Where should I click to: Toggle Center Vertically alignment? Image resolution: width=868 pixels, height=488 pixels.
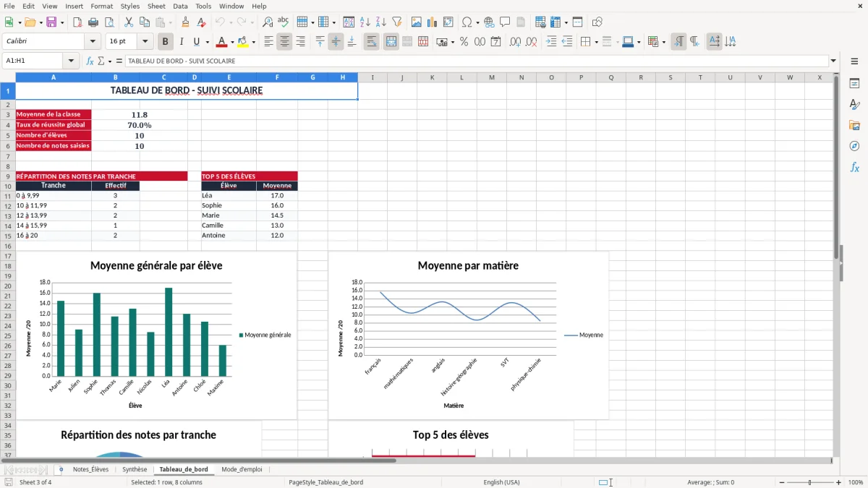(336, 42)
